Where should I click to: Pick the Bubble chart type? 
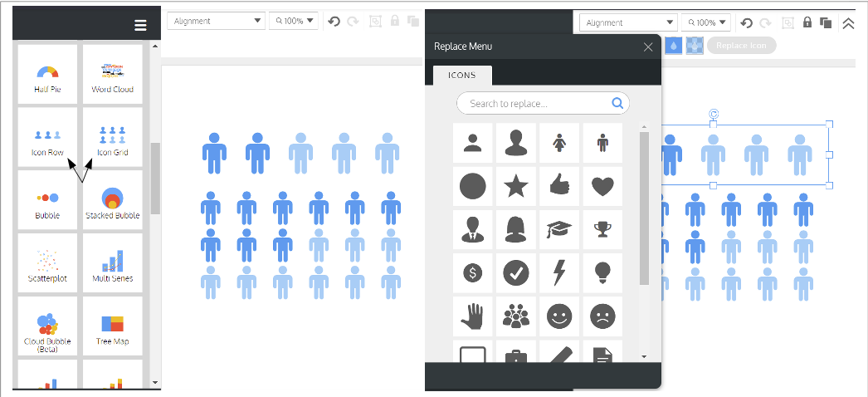tap(47, 200)
